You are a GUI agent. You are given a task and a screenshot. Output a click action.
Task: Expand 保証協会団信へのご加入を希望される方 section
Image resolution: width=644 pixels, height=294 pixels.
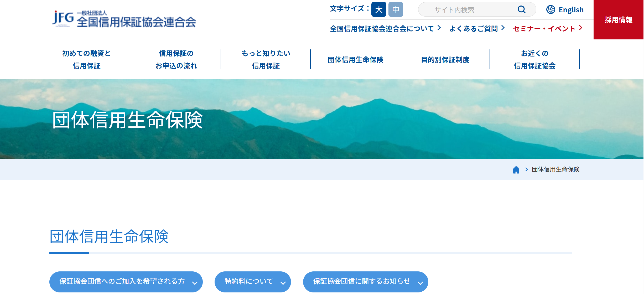pyautogui.click(x=126, y=282)
